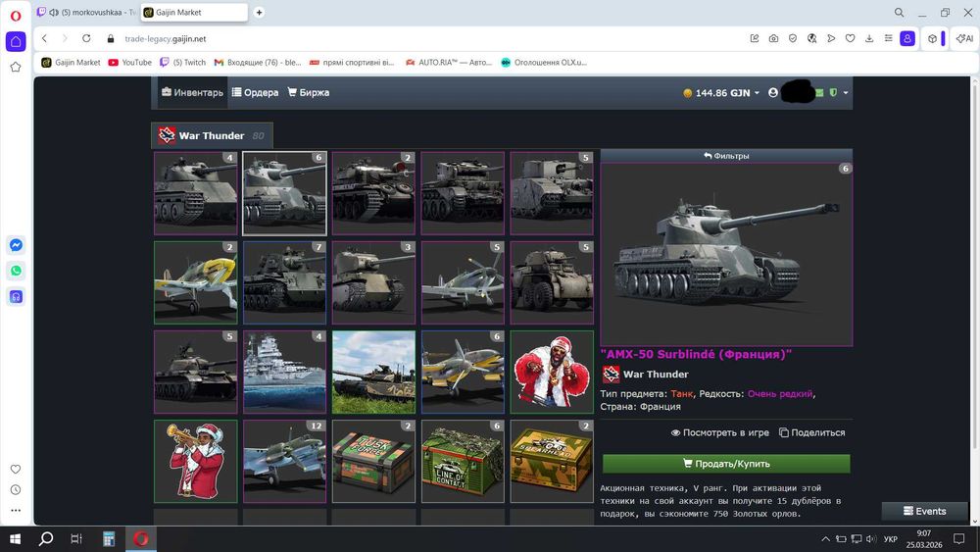Click the purple home icon in Opera sidebar
Viewport: 980px width, 552px height.
[16, 42]
